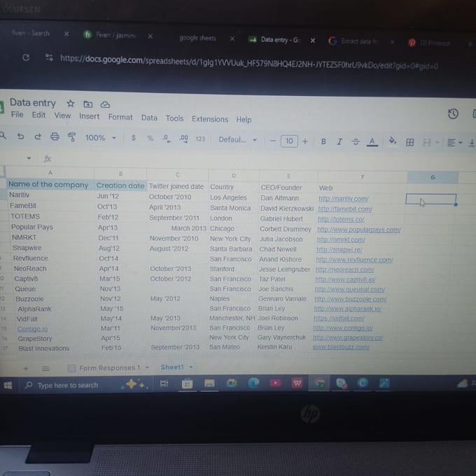Open the horizontal align dropdown

pyautogui.click(x=454, y=143)
